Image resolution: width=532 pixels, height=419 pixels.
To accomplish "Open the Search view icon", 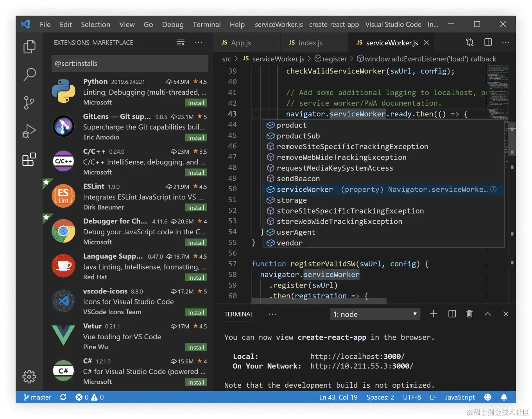I will coord(29,74).
